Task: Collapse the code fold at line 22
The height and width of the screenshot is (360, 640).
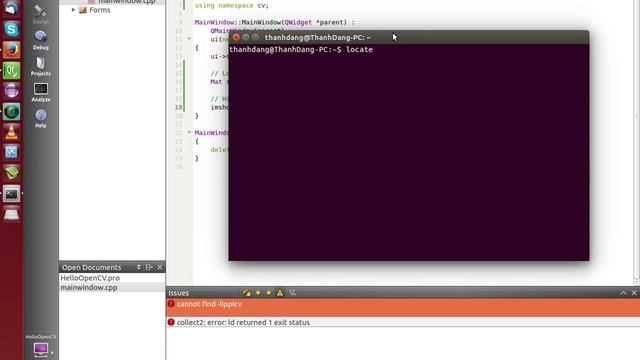Action: pyautogui.click(x=189, y=133)
